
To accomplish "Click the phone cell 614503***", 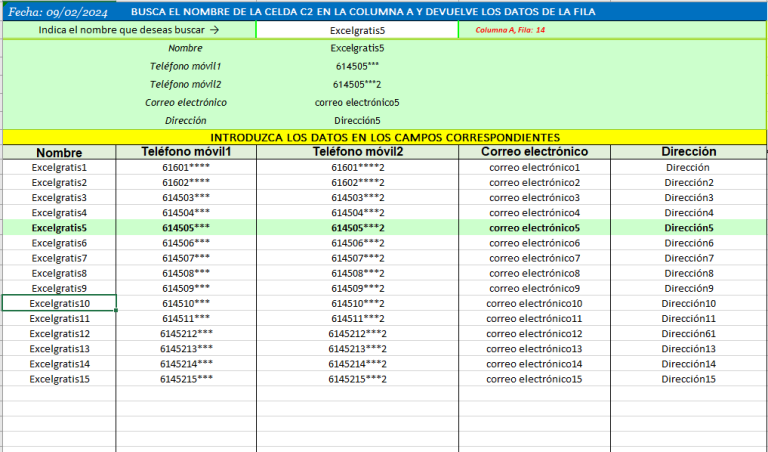I will 186,198.
